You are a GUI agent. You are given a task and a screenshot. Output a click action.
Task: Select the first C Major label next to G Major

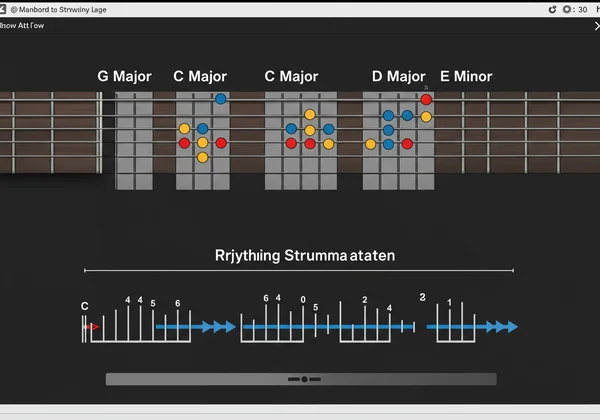pos(200,76)
